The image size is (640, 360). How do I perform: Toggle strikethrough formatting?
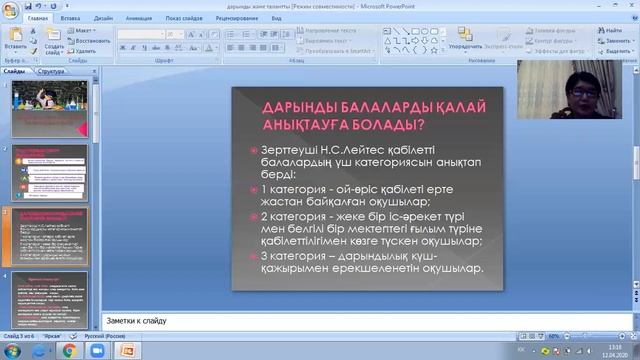point(156,48)
